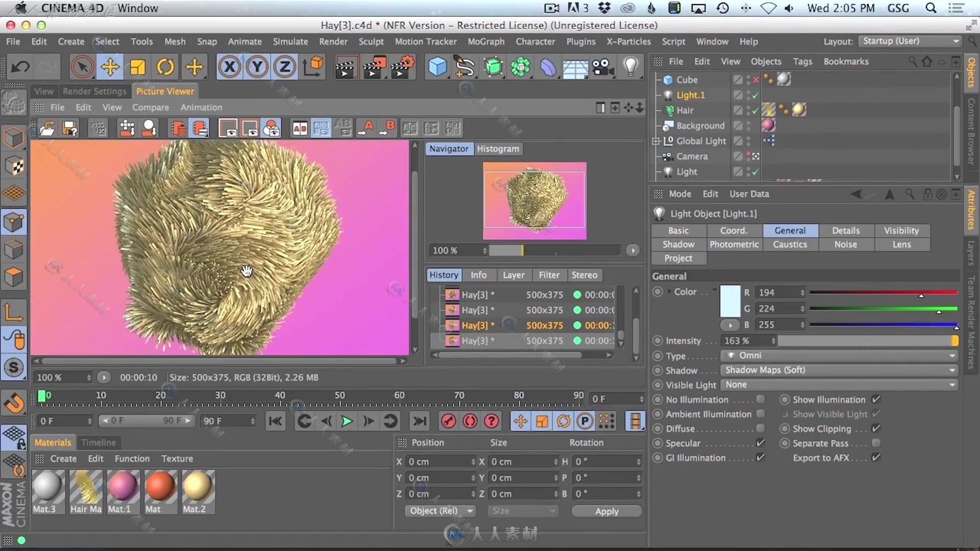Viewport: 980px width, 551px height.
Task: Open the Visible Light dropdown
Action: tap(839, 385)
